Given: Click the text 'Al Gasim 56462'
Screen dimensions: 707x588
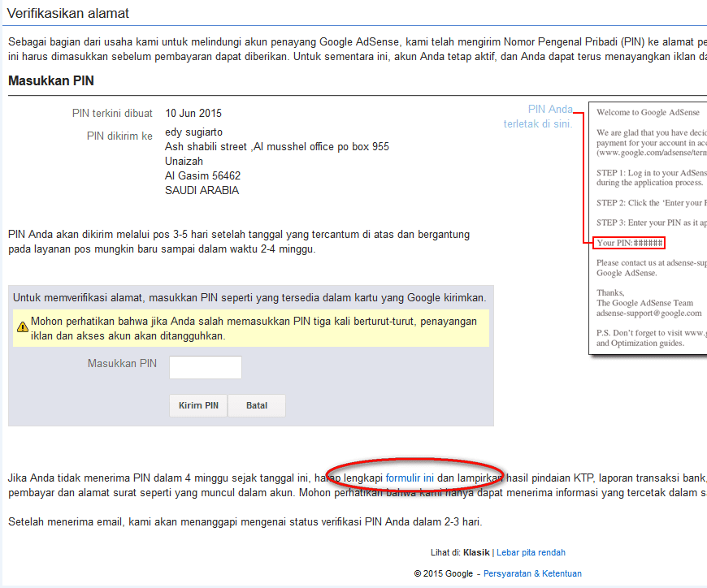Looking at the screenshot, I should pos(203,175).
